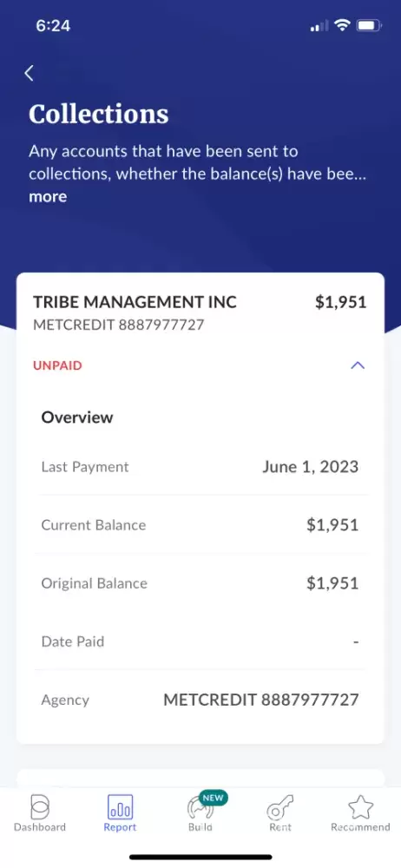The height and width of the screenshot is (868, 401).
Task: Expand description with the more link
Action: [x=48, y=197]
